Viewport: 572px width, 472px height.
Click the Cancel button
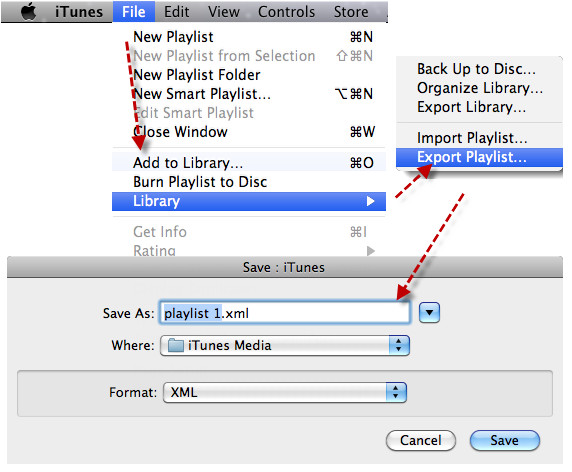(421, 440)
